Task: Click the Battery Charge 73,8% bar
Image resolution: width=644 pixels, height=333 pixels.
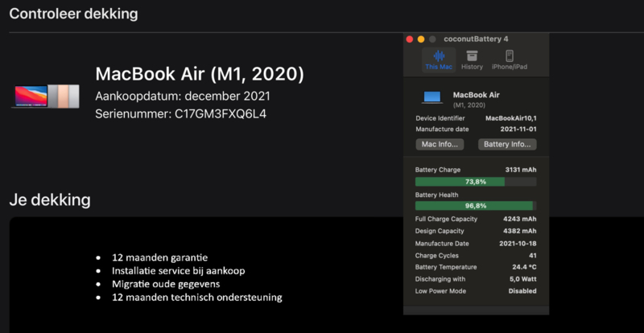Action: coord(476,182)
